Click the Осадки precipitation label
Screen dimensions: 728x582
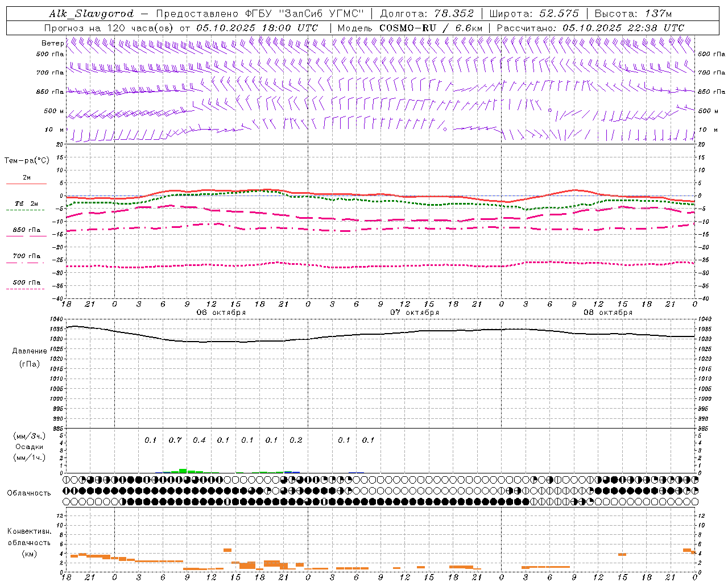30,447
